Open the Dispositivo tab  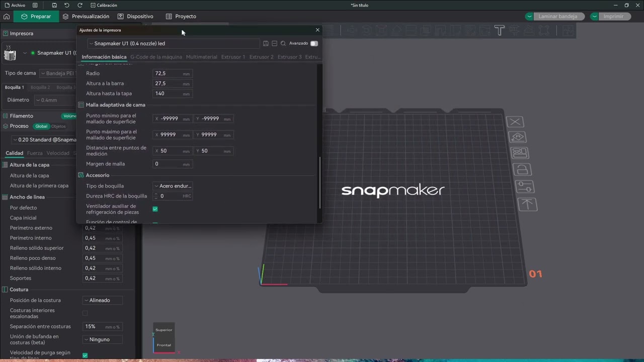(136, 16)
